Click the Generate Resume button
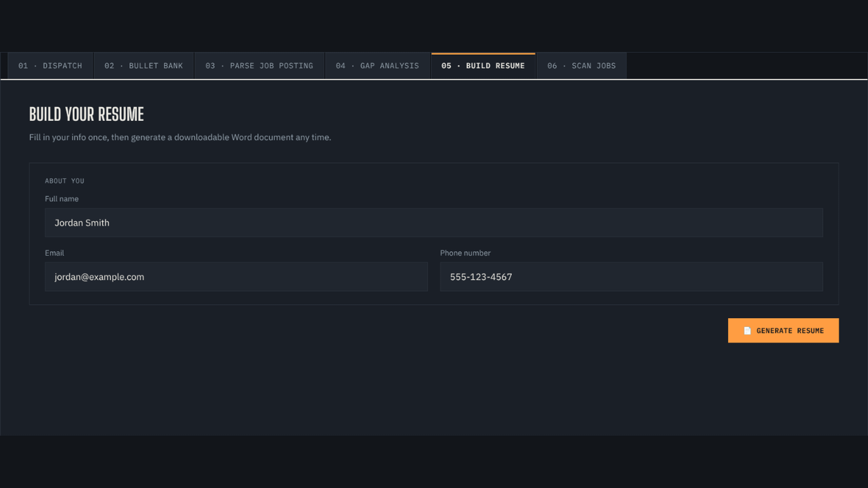Viewport: 868px width, 488px height. pos(783,330)
